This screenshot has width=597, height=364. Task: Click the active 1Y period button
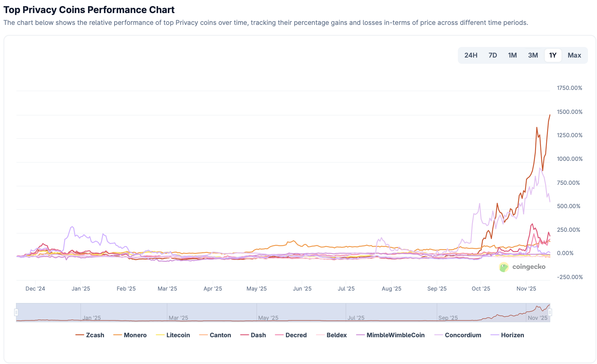point(553,55)
